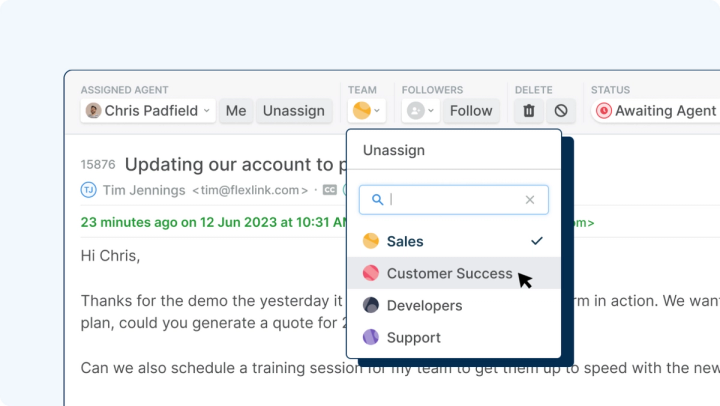720x406 pixels.
Task: Click the Developers team icon
Action: tap(370, 305)
